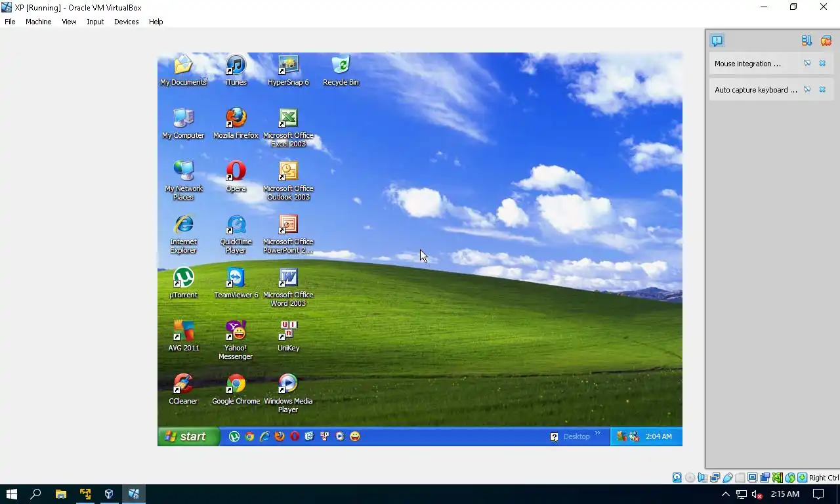Open host taskbar search
Image resolution: width=840 pixels, height=504 pixels.
[x=35, y=494]
